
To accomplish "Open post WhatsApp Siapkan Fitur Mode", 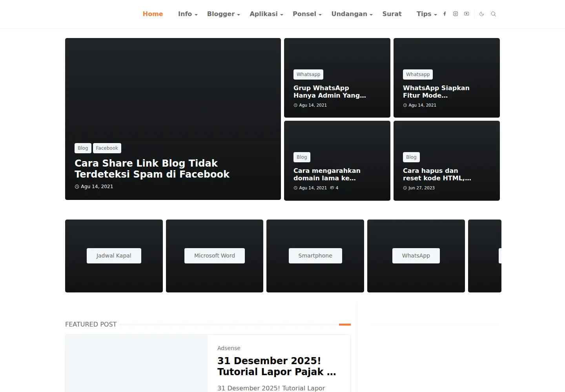I will [436, 92].
